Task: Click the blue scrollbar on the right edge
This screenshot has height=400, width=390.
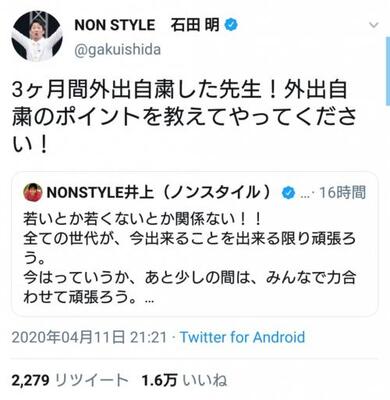Action: click(x=388, y=72)
